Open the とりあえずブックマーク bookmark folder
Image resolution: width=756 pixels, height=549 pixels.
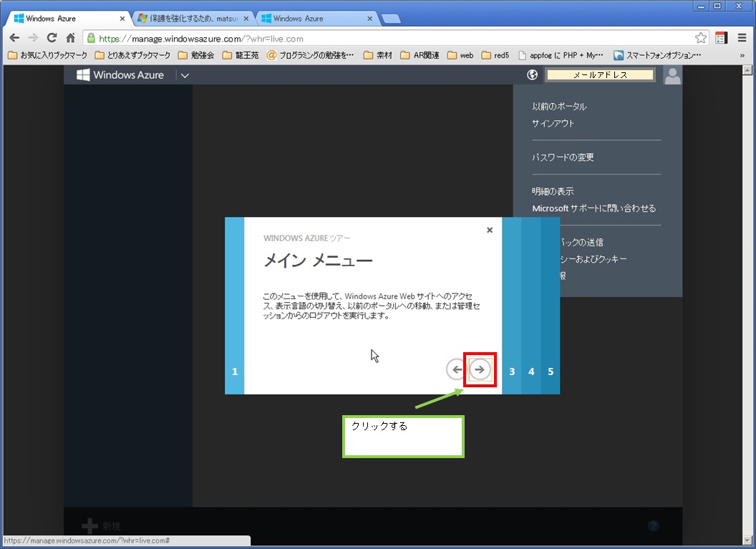tap(132, 55)
